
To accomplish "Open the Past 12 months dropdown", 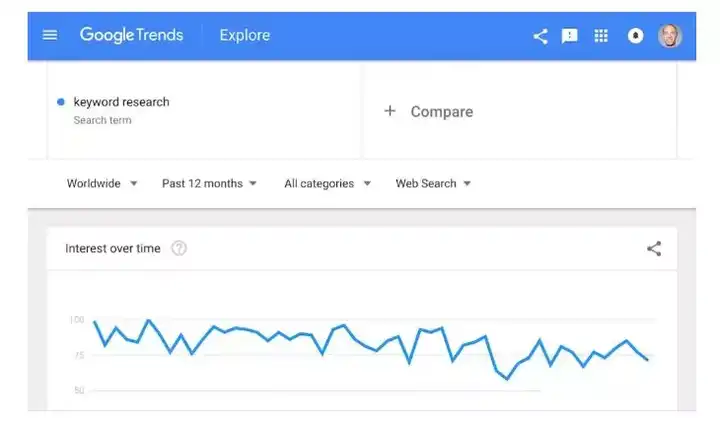I will [x=209, y=184].
